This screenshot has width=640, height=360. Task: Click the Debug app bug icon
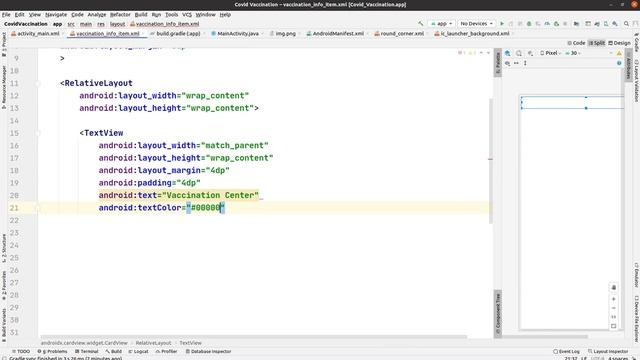(x=529, y=24)
